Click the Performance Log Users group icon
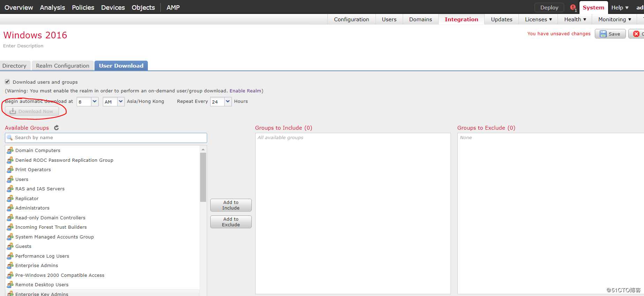This screenshot has width=644, height=296. [10, 256]
